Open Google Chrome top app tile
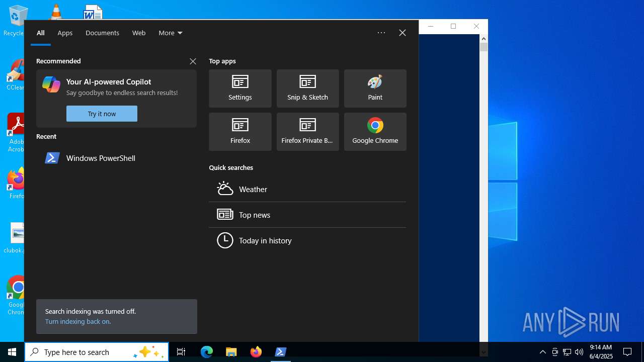644x362 pixels. pos(375,132)
